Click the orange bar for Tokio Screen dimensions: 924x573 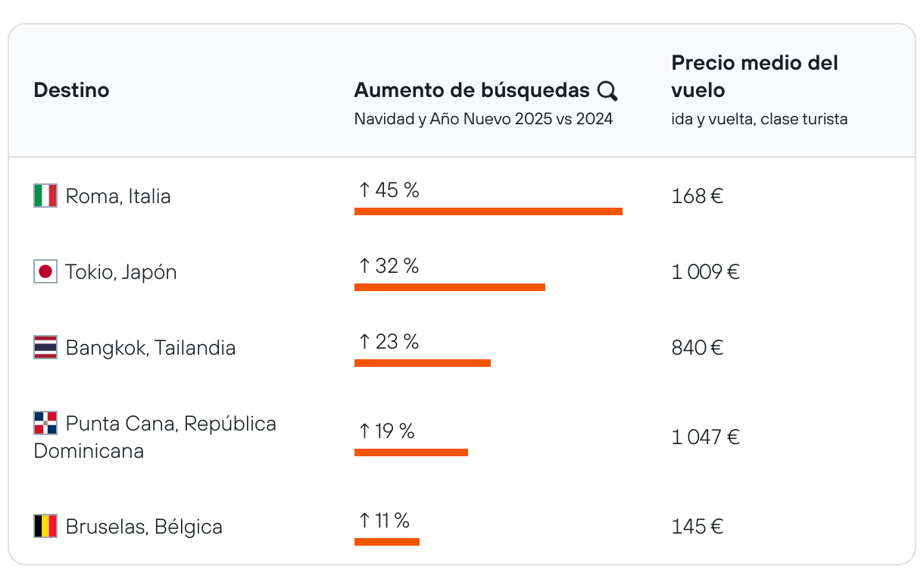(x=450, y=287)
